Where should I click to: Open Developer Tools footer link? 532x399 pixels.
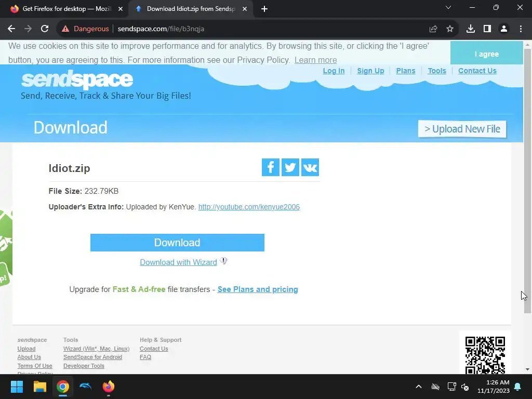click(84, 366)
